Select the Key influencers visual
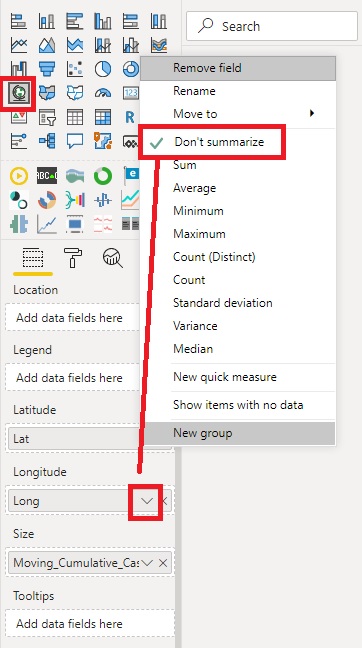This screenshot has height=648, width=362. [19, 141]
